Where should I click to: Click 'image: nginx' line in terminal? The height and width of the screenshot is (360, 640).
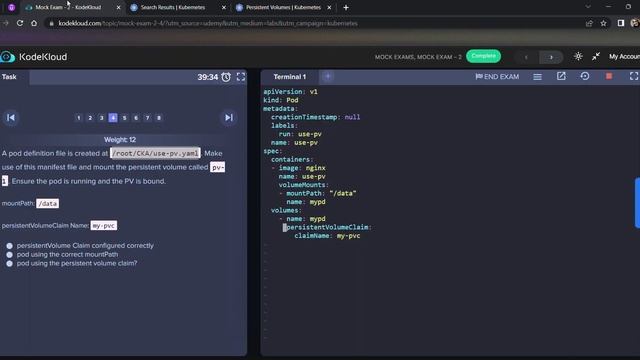(x=302, y=168)
